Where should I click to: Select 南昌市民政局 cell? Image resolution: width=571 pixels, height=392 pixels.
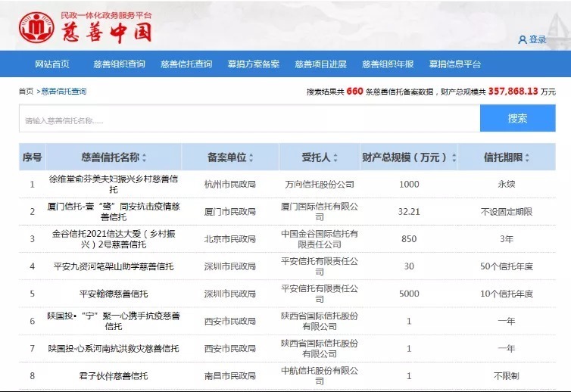(229, 376)
